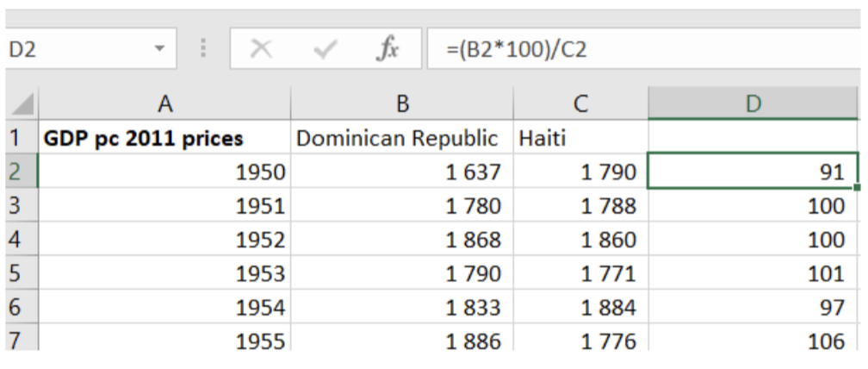Select row 3 header
868x369 pixels.
[21, 205]
